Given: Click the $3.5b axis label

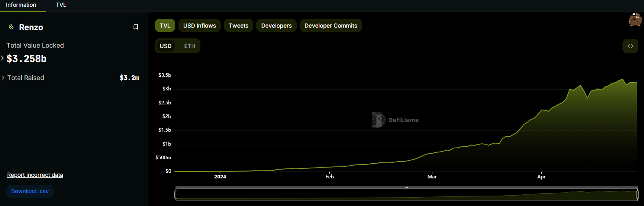Looking at the screenshot, I should (164, 75).
